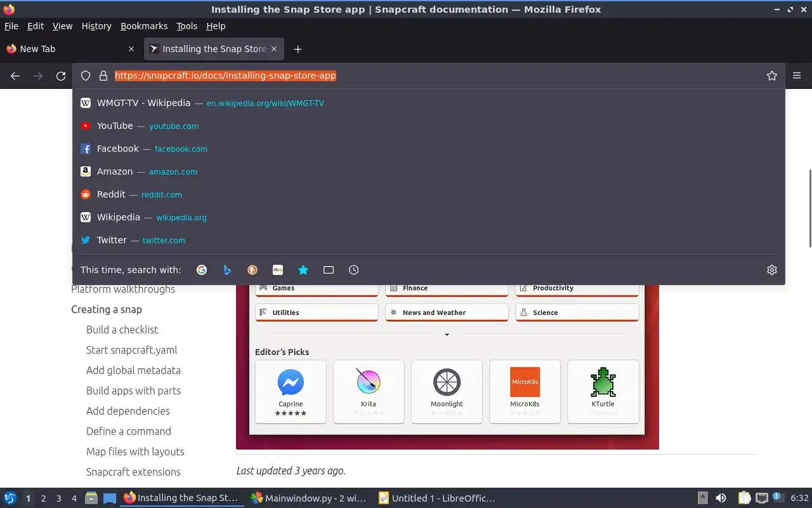The width and height of the screenshot is (812, 508).
Task: Choose the Wikipedia wikipedia.org suggestion
Action: tap(429, 217)
